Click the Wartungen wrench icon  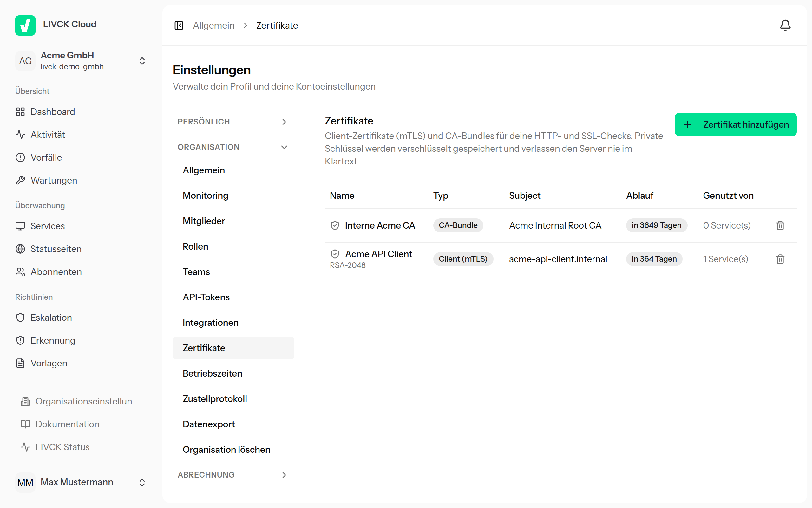coord(20,180)
